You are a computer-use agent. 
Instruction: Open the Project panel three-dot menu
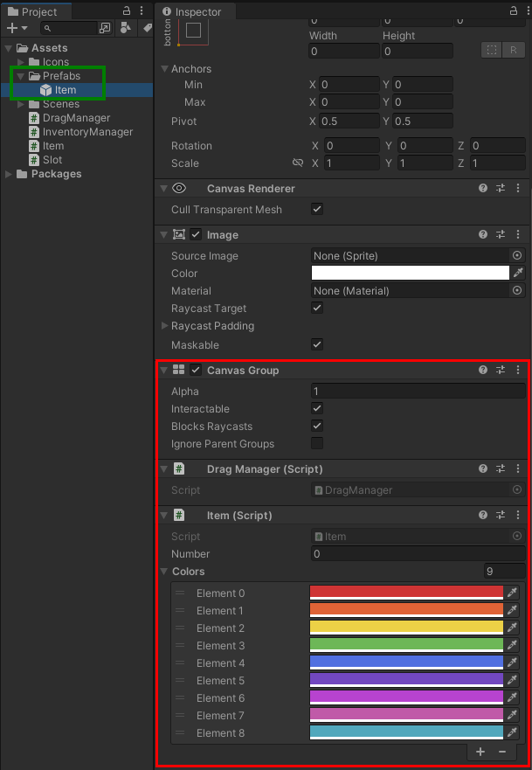pyautogui.click(x=142, y=10)
